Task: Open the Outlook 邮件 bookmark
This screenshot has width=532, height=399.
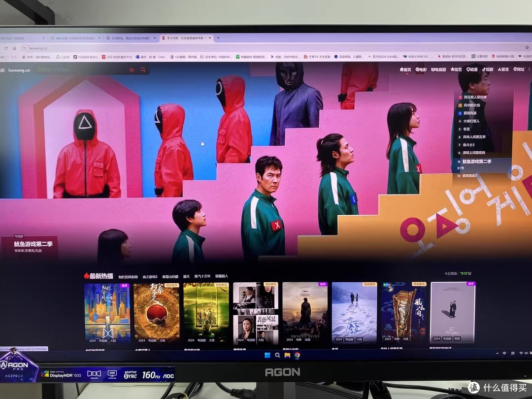Action: (x=151, y=57)
